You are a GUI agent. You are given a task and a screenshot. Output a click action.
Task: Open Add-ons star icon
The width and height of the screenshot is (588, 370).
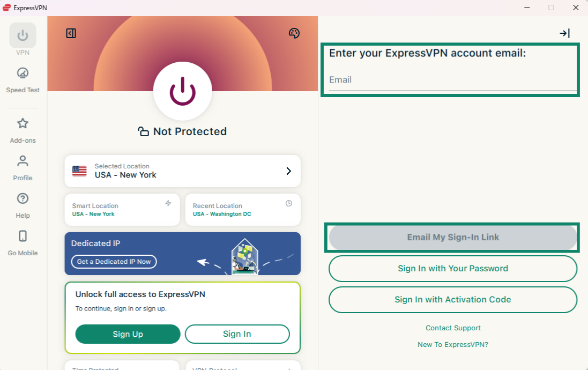[x=23, y=124]
